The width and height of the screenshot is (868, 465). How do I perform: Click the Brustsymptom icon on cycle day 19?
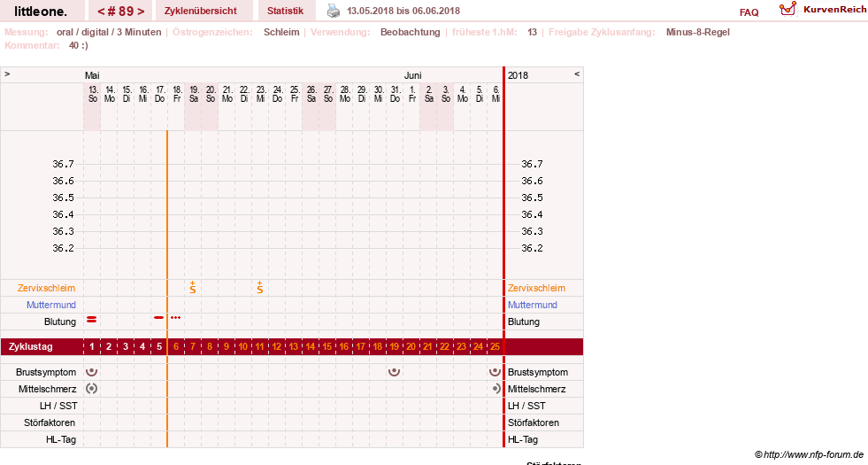pos(394,372)
